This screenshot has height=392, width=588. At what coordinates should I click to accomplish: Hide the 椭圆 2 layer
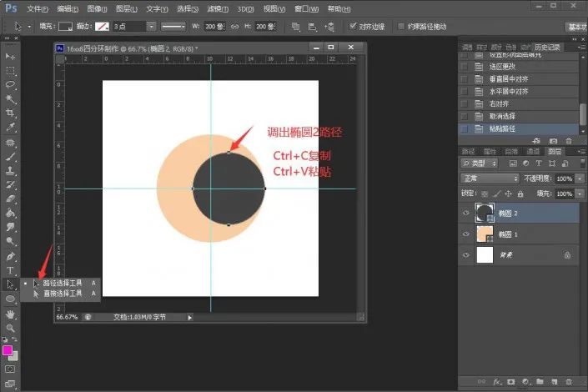pos(465,213)
